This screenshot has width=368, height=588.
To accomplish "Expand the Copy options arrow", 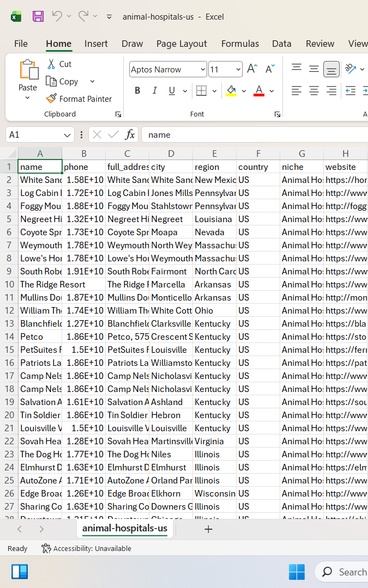I will 92,81.
